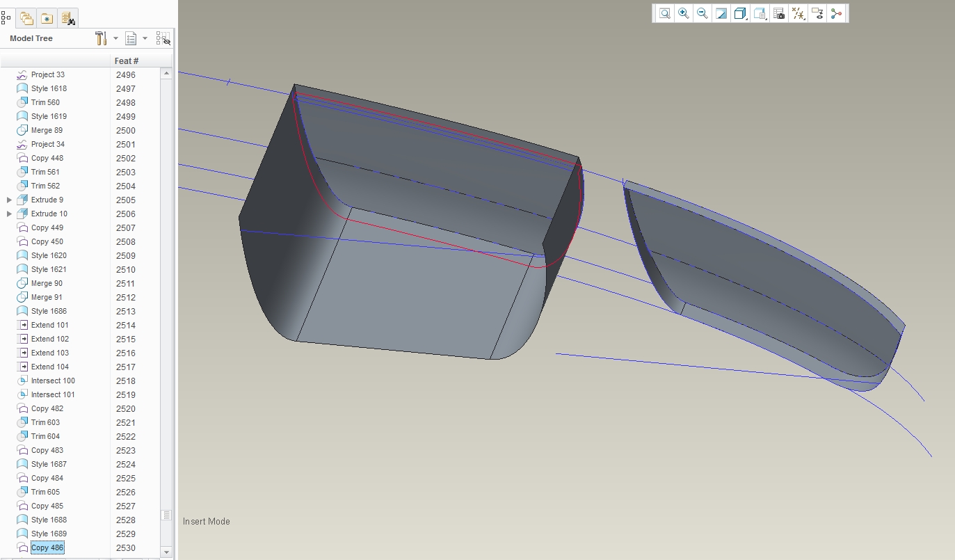955x560 pixels.
Task: Select the Copy 482 feature
Action: click(x=47, y=408)
